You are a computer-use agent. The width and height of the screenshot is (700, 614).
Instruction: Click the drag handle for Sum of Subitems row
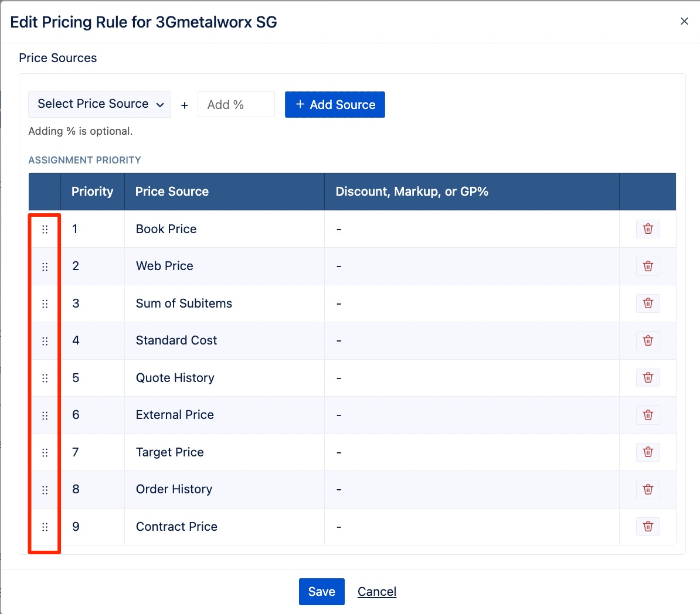[45, 304]
